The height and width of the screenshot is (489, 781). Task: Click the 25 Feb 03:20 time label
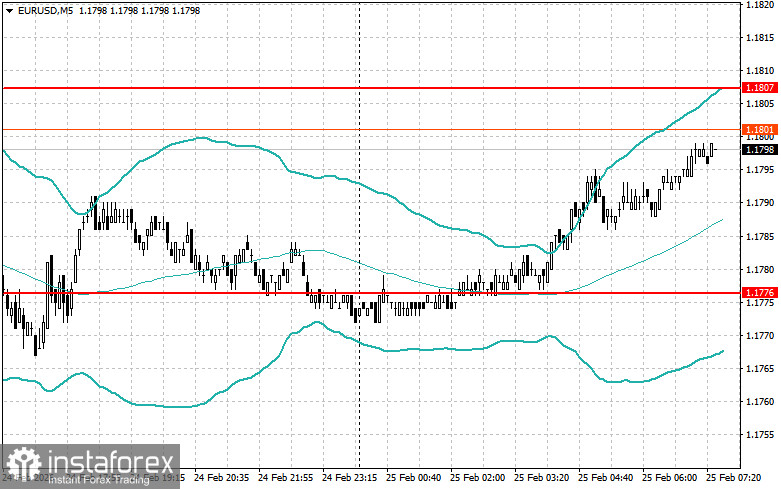click(x=541, y=478)
